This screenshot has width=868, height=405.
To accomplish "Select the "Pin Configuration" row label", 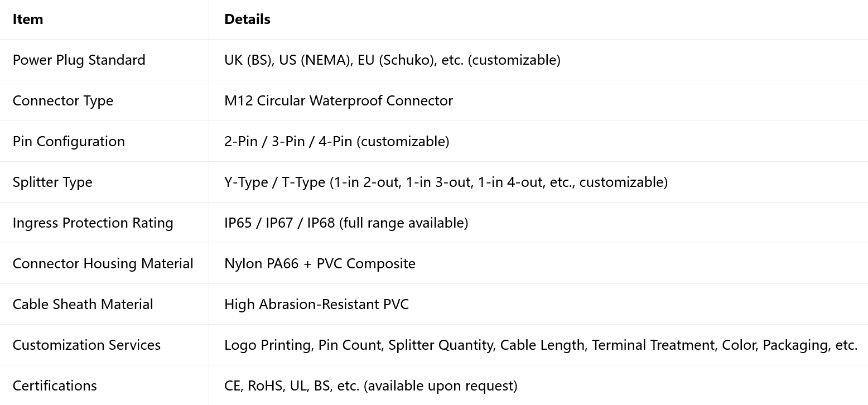I will pos(69,142).
